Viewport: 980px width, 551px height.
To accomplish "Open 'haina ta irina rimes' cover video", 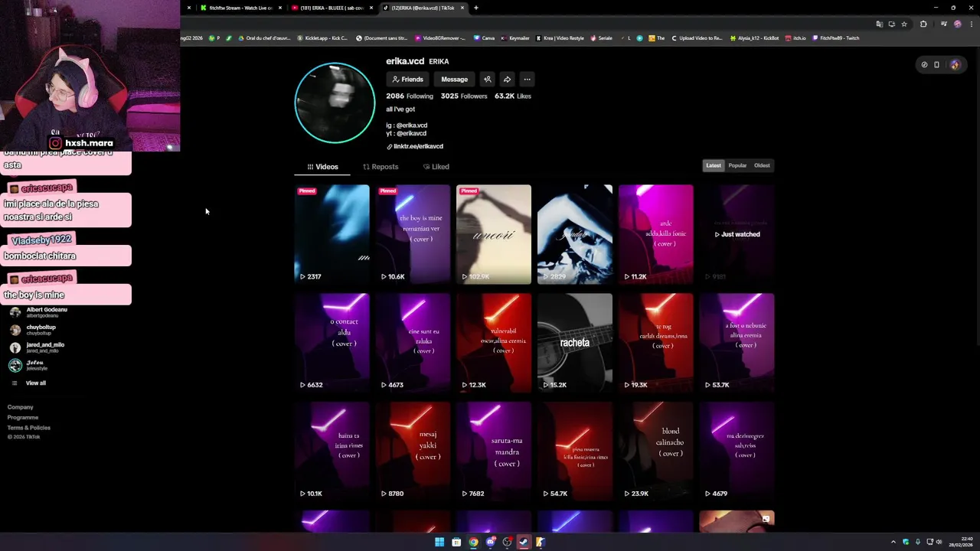I will coord(332,452).
